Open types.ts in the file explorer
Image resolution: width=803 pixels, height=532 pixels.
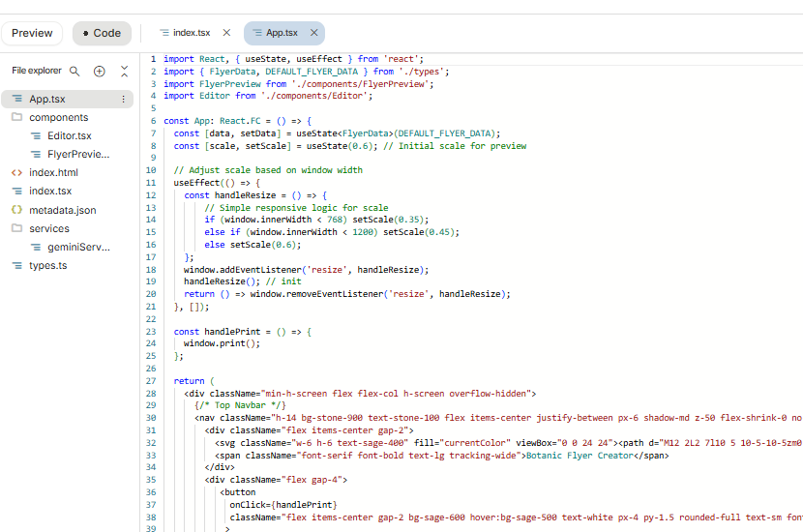[x=47, y=266]
